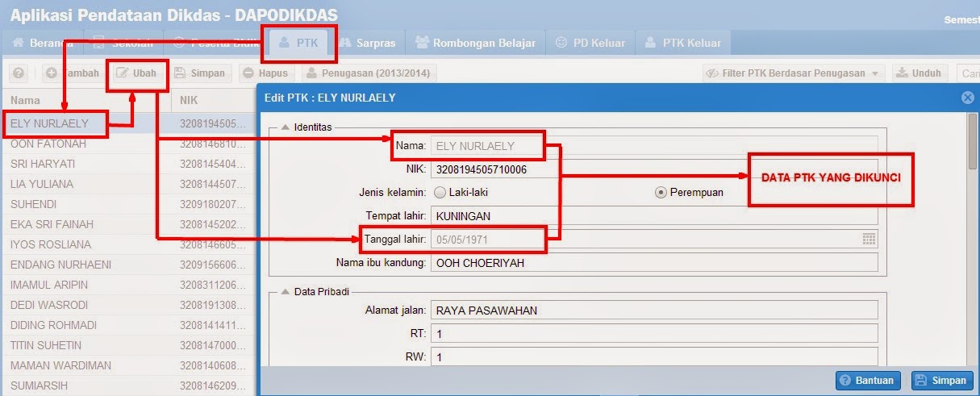Switch to the PTK tab

click(298, 43)
